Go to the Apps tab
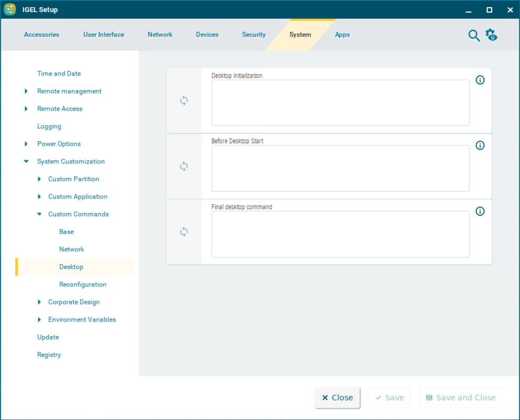 342,35
